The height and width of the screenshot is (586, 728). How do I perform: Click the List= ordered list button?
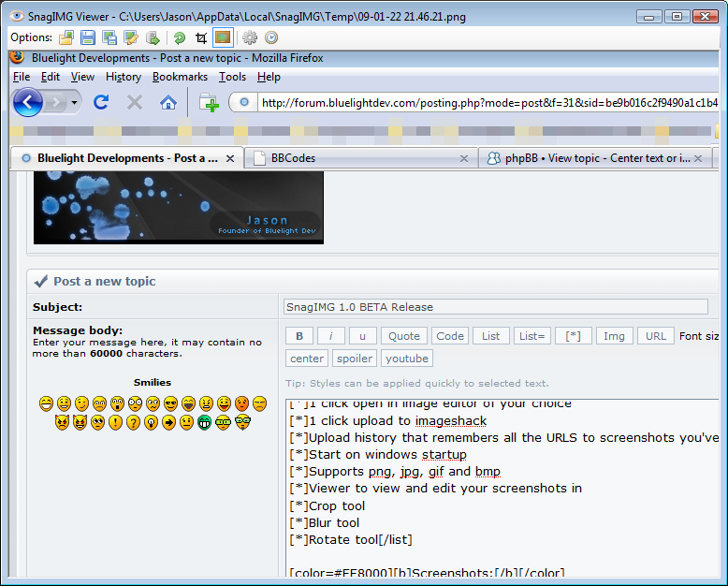532,336
